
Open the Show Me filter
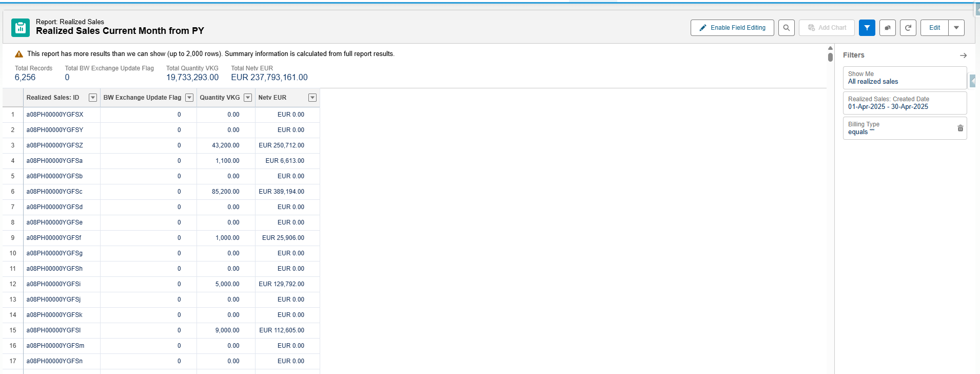pos(904,78)
